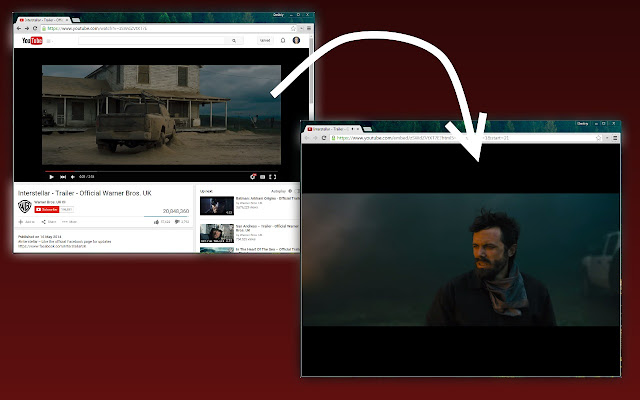Open Chrome menu in the embed window

point(615,138)
